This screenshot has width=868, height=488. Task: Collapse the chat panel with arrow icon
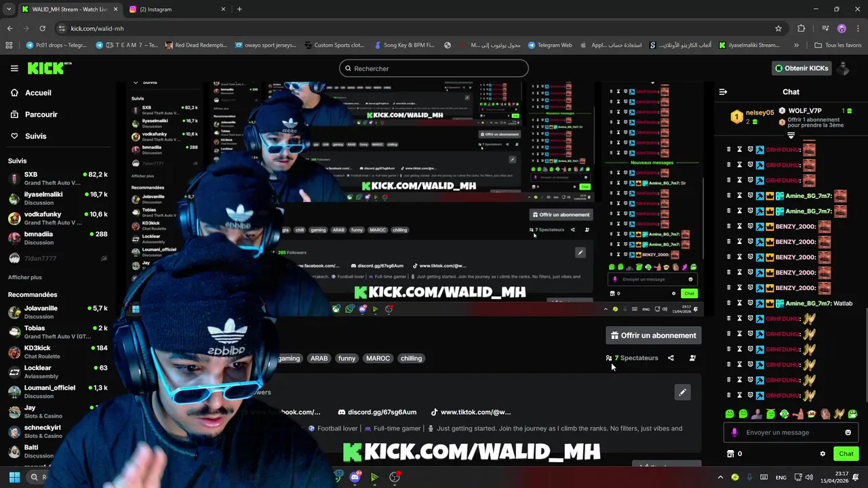click(723, 91)
